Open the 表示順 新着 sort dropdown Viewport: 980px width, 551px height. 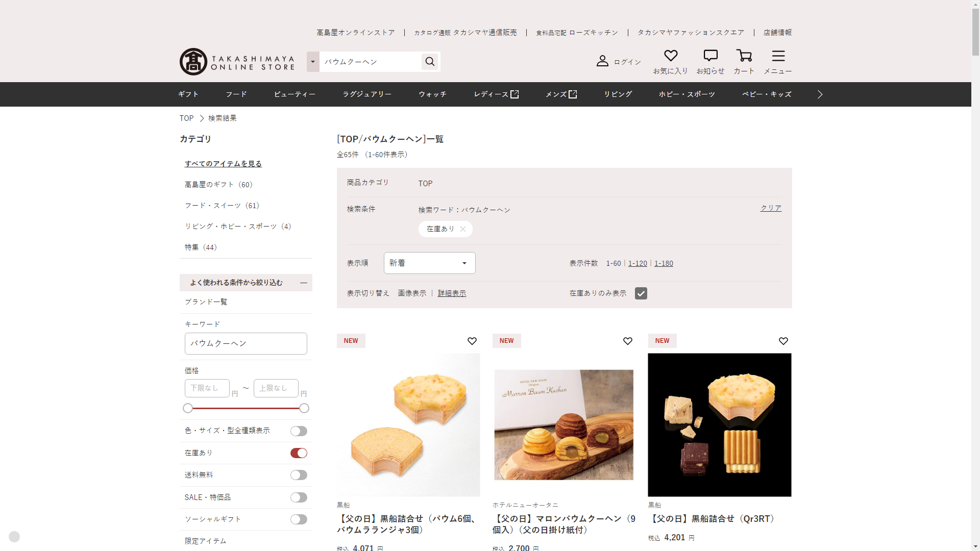point(429,263)
